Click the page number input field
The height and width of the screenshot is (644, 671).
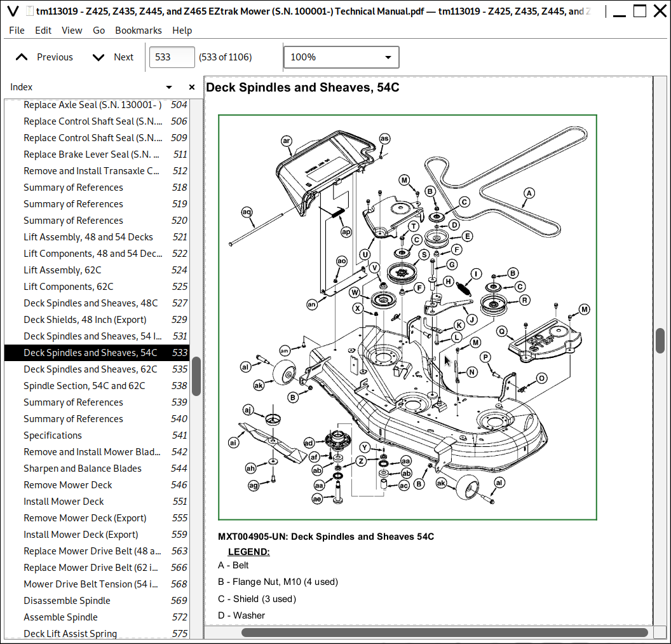(x=172, y=57)
